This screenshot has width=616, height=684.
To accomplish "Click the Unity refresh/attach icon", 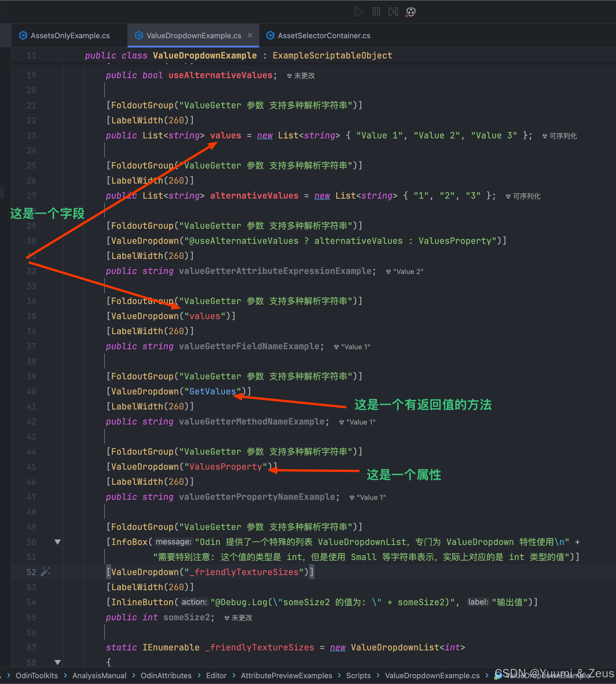I will click(410, 12).
